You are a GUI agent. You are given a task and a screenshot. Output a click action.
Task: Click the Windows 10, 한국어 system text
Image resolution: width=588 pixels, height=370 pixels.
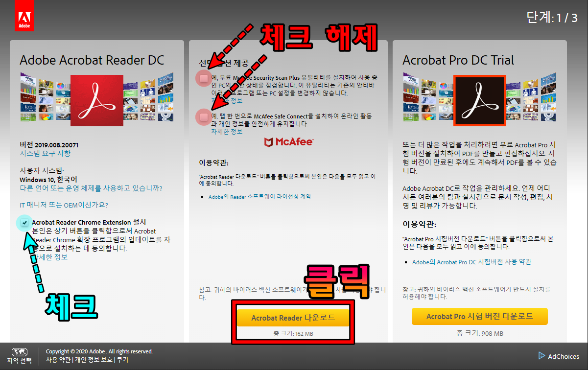48,180
